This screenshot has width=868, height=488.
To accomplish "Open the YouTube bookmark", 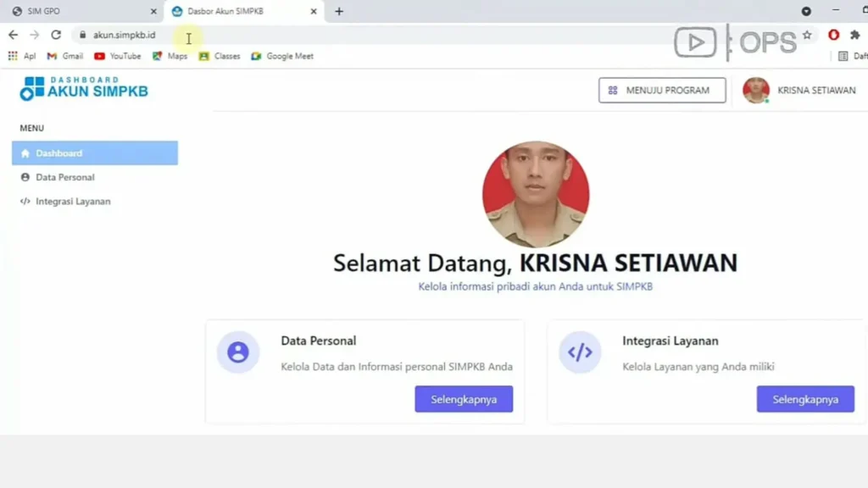I will tap(117, 56).
